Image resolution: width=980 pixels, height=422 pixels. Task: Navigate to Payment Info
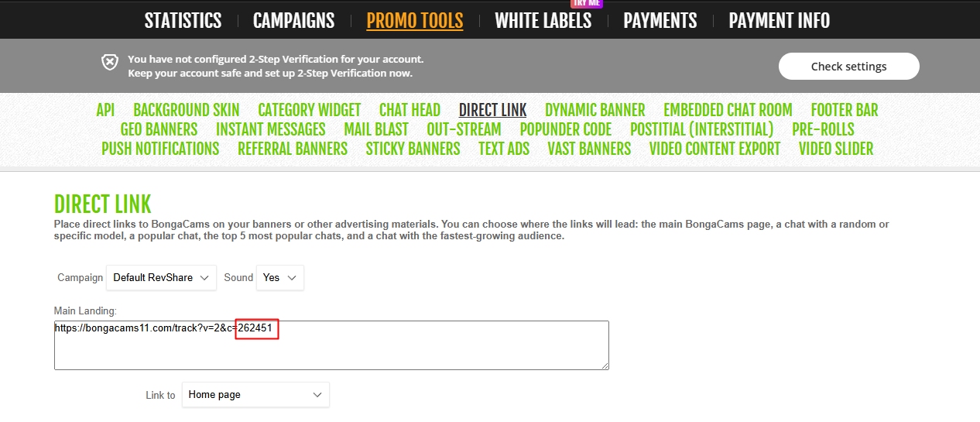tap(779, 21)
